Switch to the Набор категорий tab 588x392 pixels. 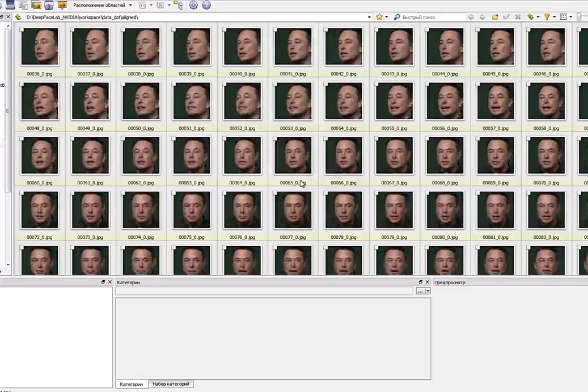click(x=171, y=383)
